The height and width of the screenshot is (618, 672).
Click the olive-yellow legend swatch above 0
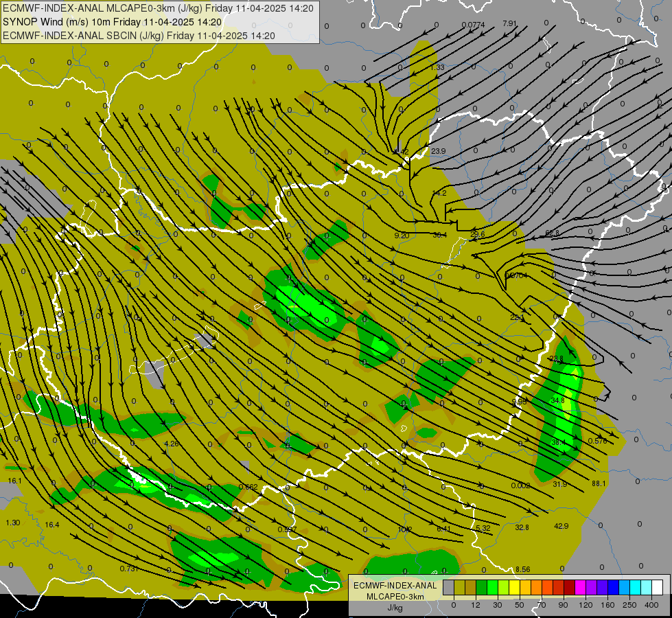(x=459, y=588)
